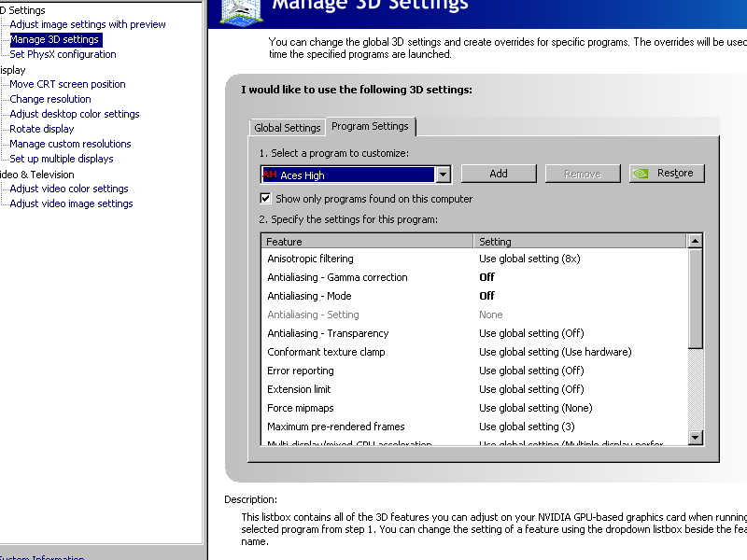
Task: Open Rotate display page
Action: (42, 129)
